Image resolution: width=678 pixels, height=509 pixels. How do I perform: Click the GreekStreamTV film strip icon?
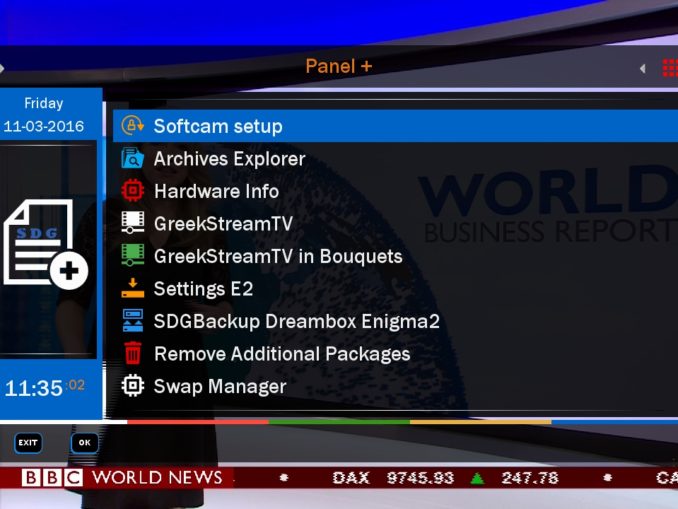[x=132, y=223]
